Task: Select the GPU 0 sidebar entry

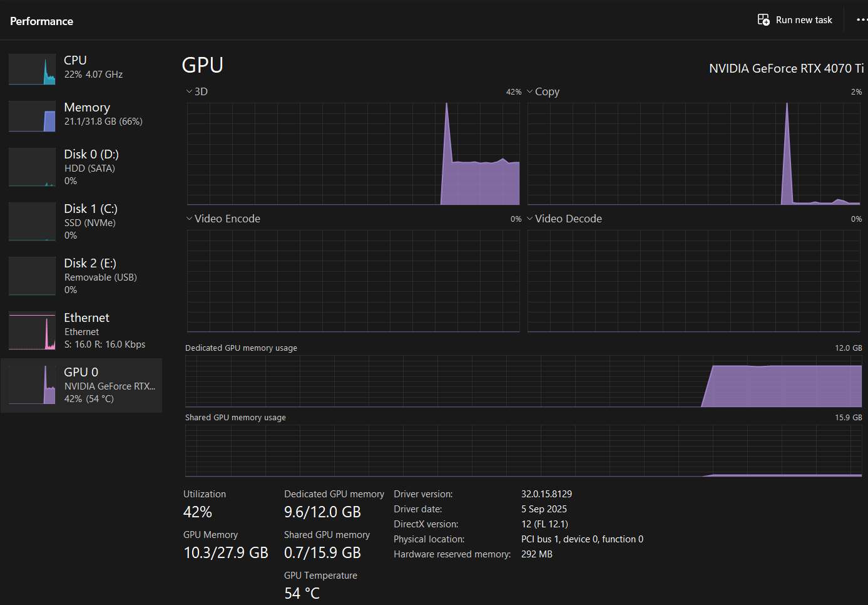Action: click(x=81, y=385)
